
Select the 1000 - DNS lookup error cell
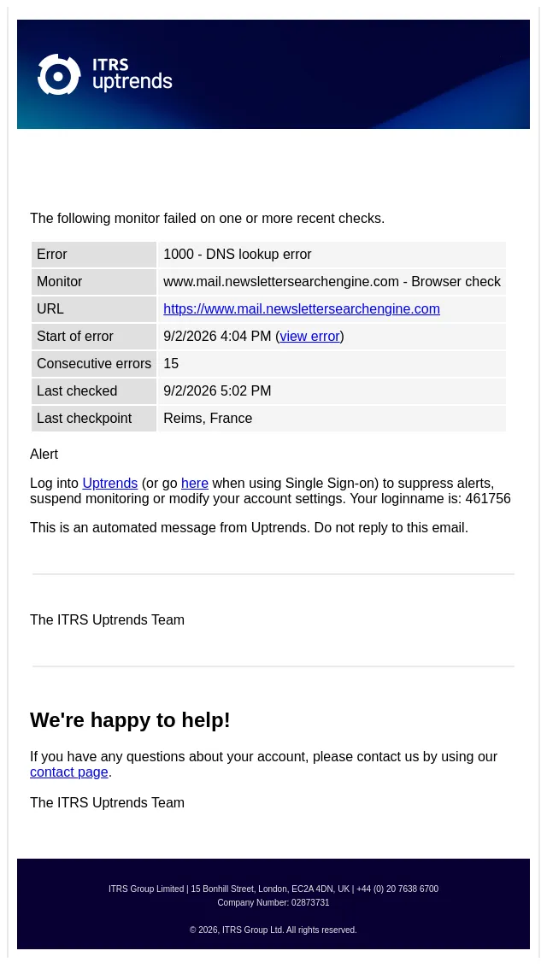pos(332,255)
